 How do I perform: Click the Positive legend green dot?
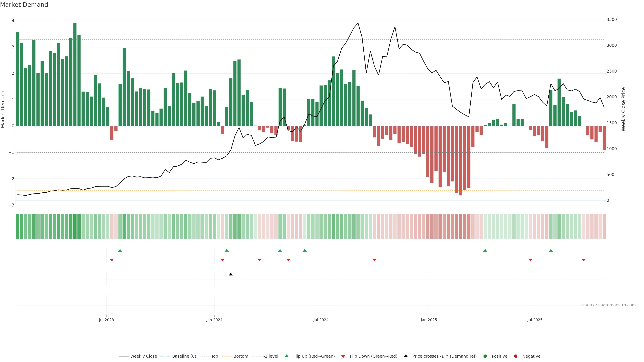(485, 356)
